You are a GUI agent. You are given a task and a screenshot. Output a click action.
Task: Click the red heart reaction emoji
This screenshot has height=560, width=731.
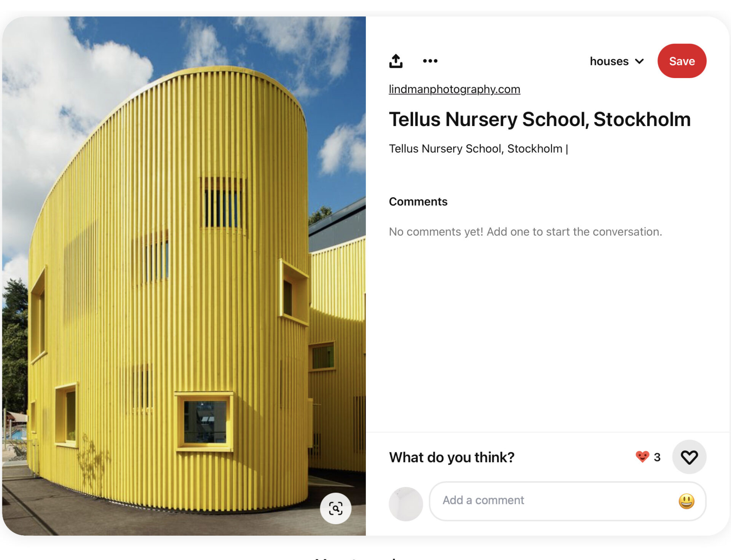pyautogui.click(x=642, y=456)
